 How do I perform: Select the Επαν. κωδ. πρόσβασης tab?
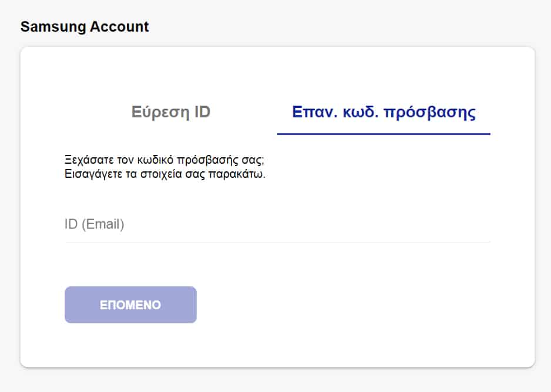(384, 112)
